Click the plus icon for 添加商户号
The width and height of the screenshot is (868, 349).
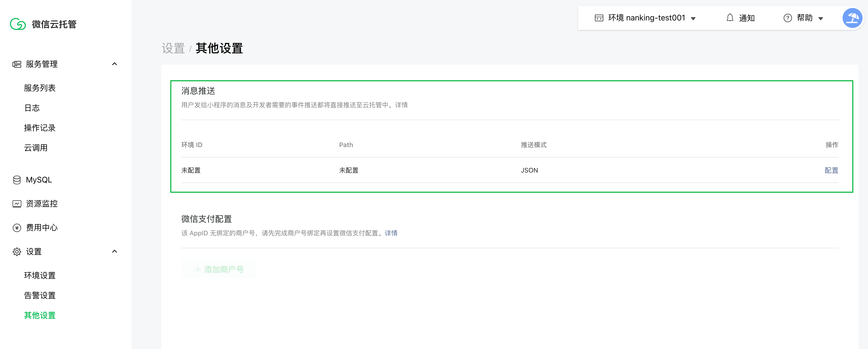pyautogui.click(x=197, y=269)
